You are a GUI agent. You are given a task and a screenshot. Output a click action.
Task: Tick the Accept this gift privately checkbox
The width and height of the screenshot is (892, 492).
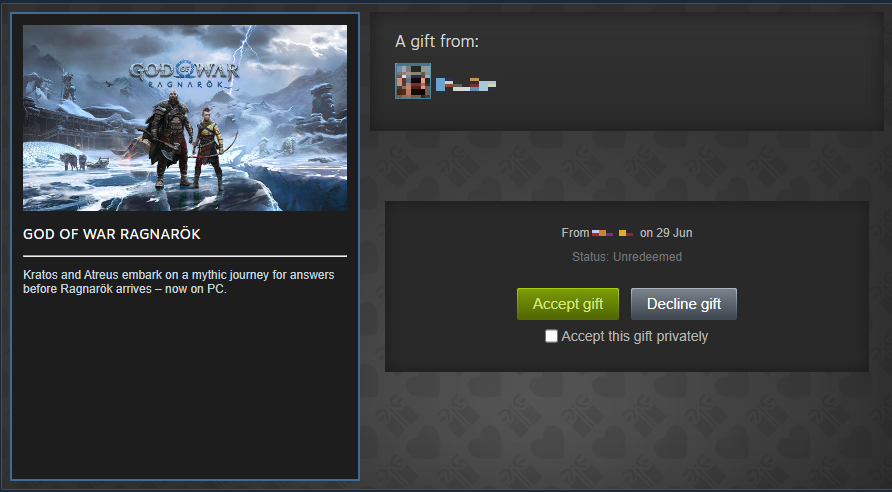click(551, 336)
